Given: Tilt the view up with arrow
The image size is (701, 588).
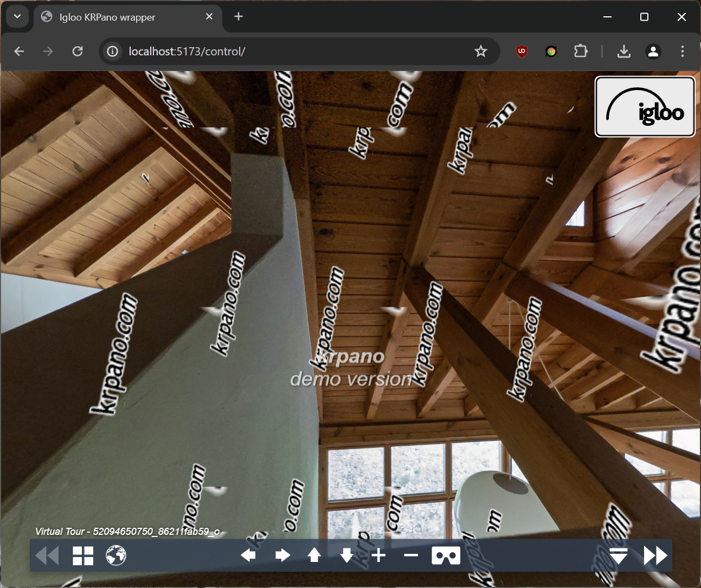Looking at the screenshot, I should pos(314,555).
